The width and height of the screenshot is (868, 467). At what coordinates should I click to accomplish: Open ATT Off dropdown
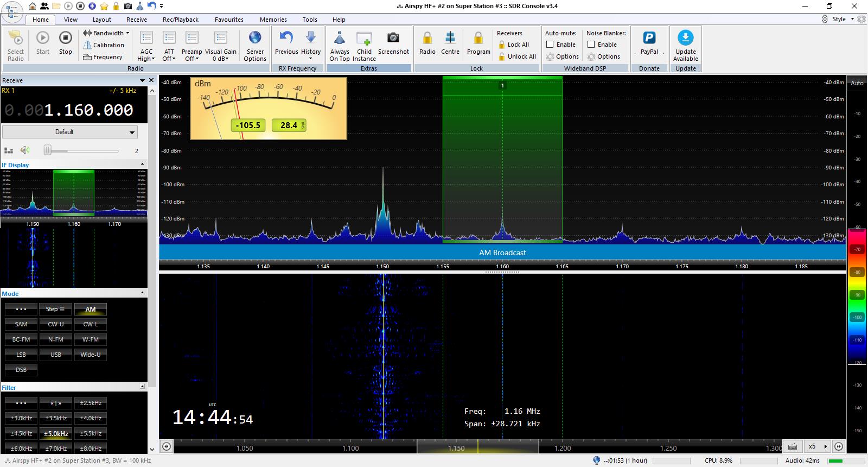tap(169, 46)
